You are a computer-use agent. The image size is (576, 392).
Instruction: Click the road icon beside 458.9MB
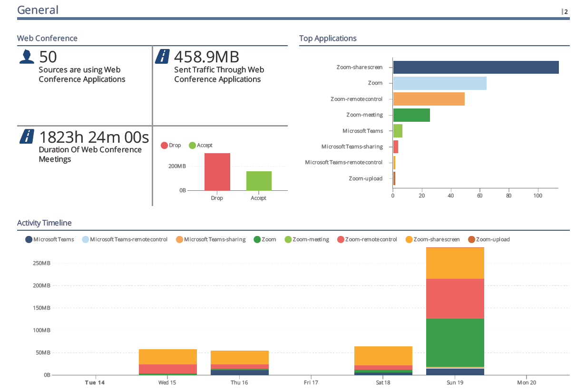163,57
